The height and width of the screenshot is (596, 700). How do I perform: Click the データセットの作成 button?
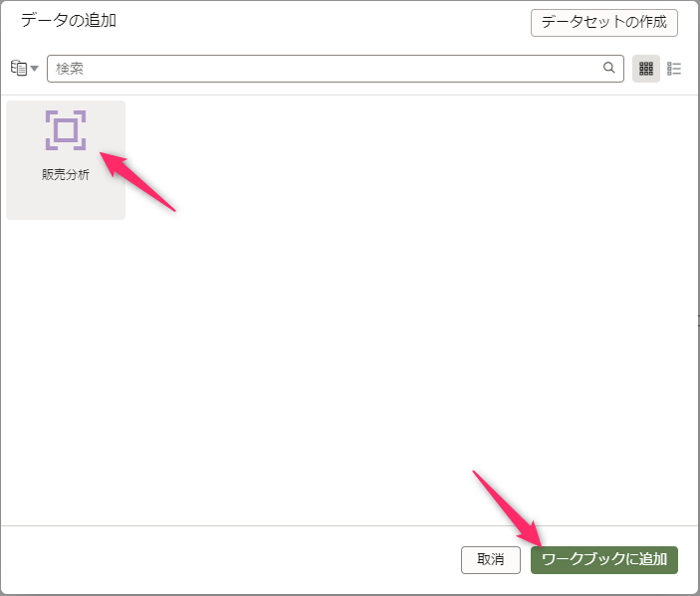point(604,22)
